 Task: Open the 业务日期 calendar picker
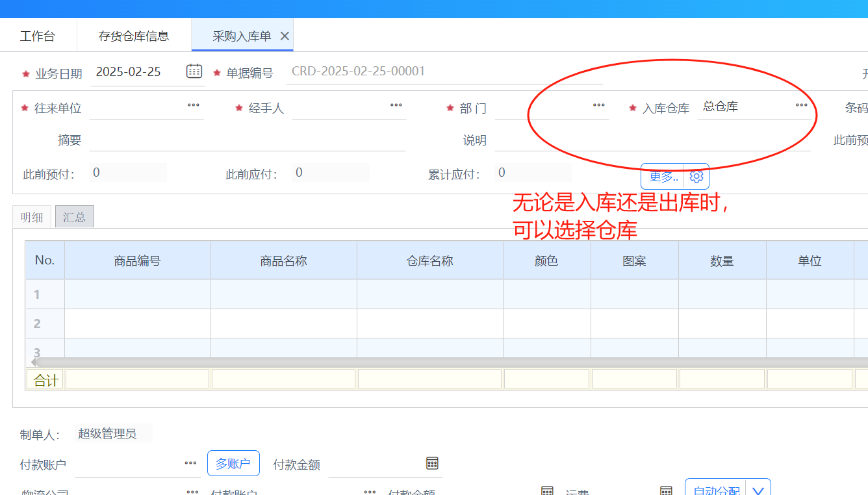coord(194,71)
